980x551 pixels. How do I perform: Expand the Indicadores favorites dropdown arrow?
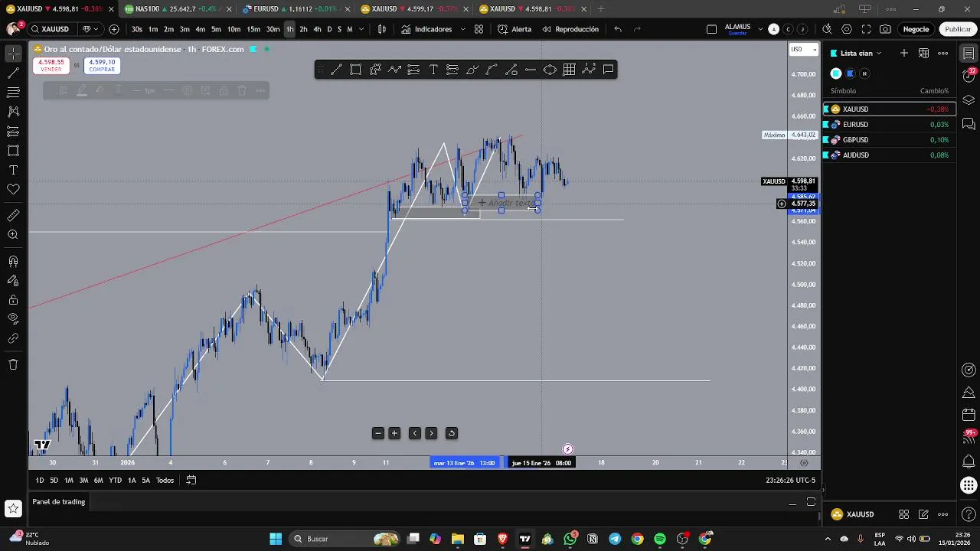[461, 29]
